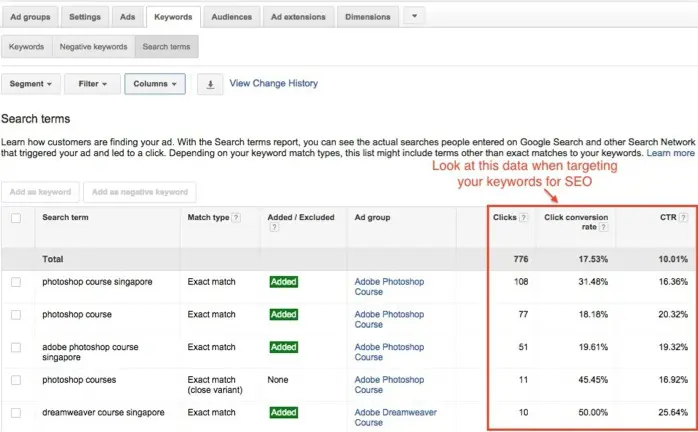Click the help icon beside CTR column
The image size is (698, 432).
(x=683, y=217)
